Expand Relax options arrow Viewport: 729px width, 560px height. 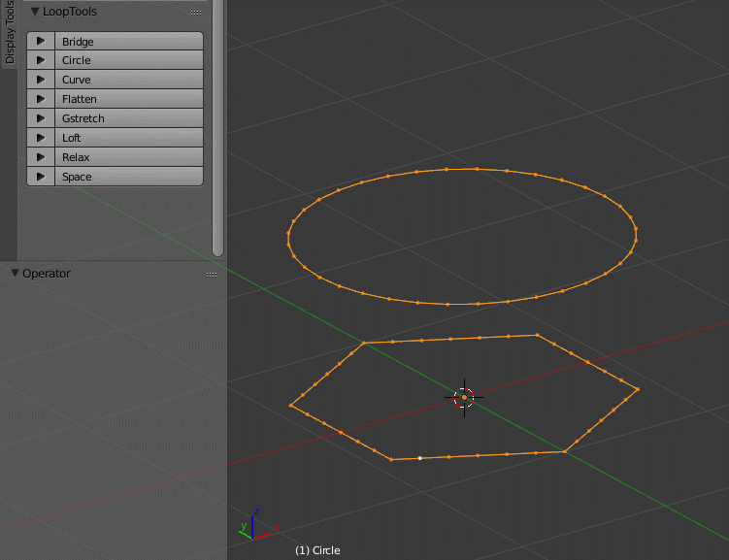click(41, 157)
